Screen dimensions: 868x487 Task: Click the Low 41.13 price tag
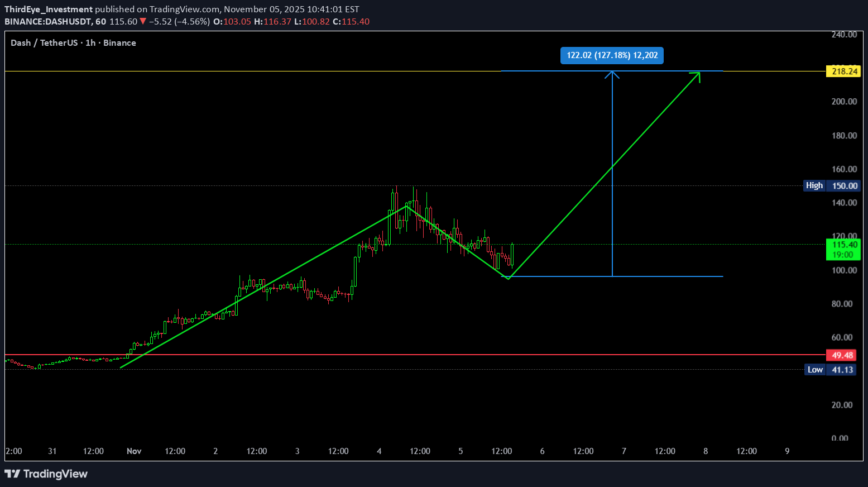pos(831,370)
